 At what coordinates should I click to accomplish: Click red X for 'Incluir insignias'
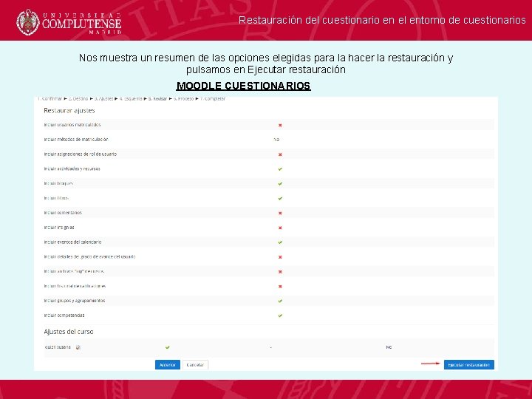(x=280, y=228)
